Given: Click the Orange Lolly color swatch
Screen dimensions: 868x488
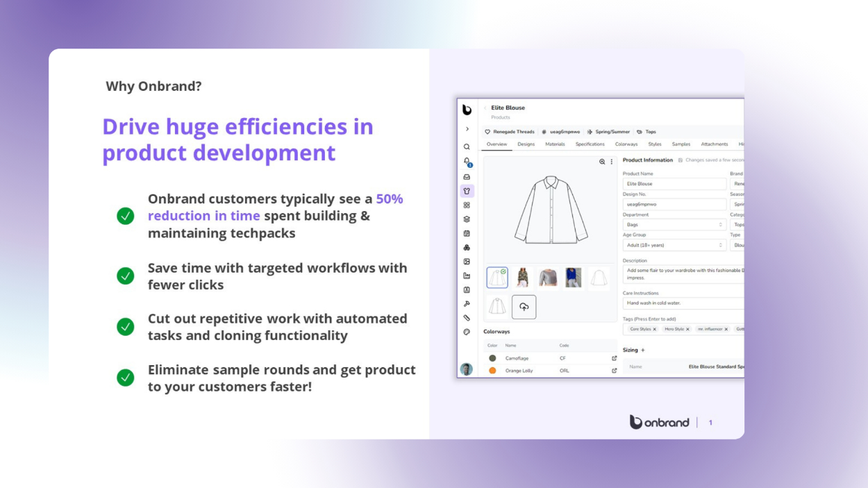Looking at the screenshot, I should [x=492, y=371].
